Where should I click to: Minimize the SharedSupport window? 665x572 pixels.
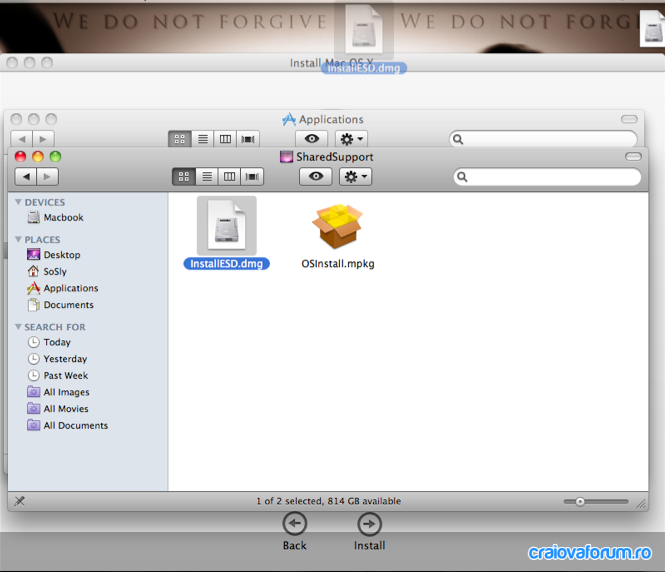(38, 156)
